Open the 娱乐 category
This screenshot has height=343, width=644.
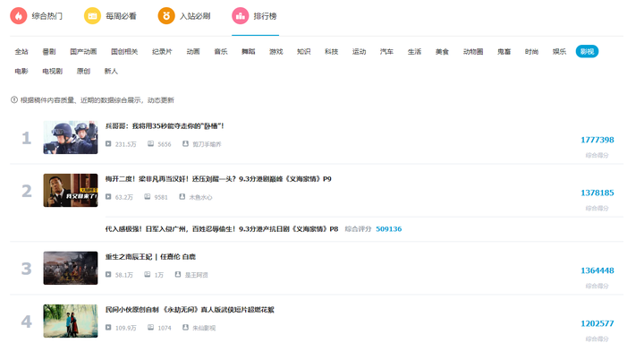pyautogui.click(x=559, y=51)
